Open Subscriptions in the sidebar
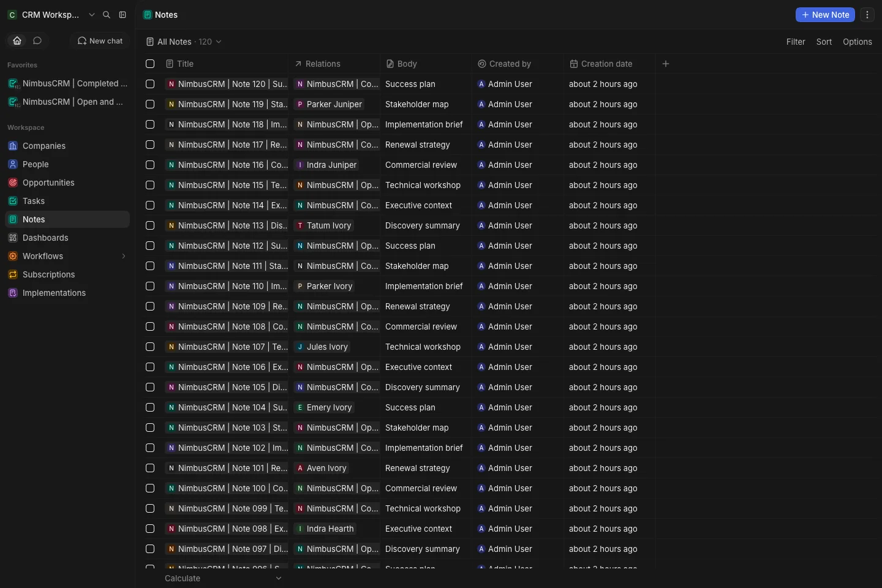 click(67, 274)
